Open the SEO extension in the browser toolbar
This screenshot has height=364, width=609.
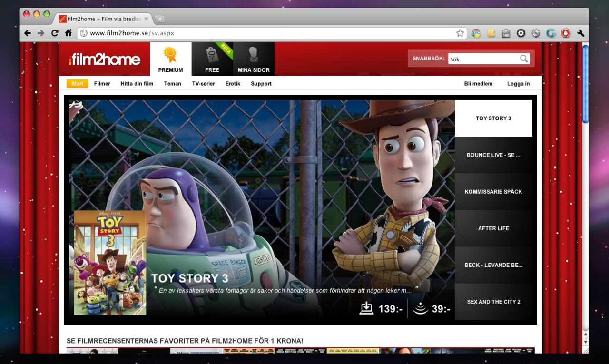pyautogui.click(x=475, y=33)
